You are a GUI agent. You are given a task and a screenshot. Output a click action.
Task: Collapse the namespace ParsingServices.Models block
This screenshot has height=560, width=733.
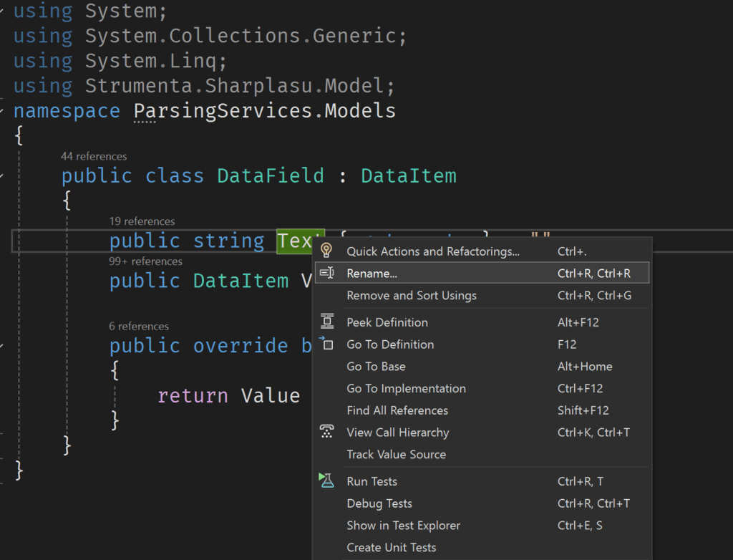coord(3,111)
